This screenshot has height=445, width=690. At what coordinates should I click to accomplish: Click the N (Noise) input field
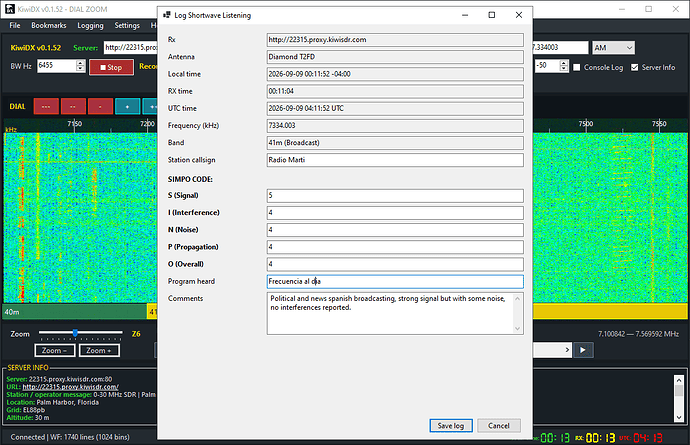point(395,230)
